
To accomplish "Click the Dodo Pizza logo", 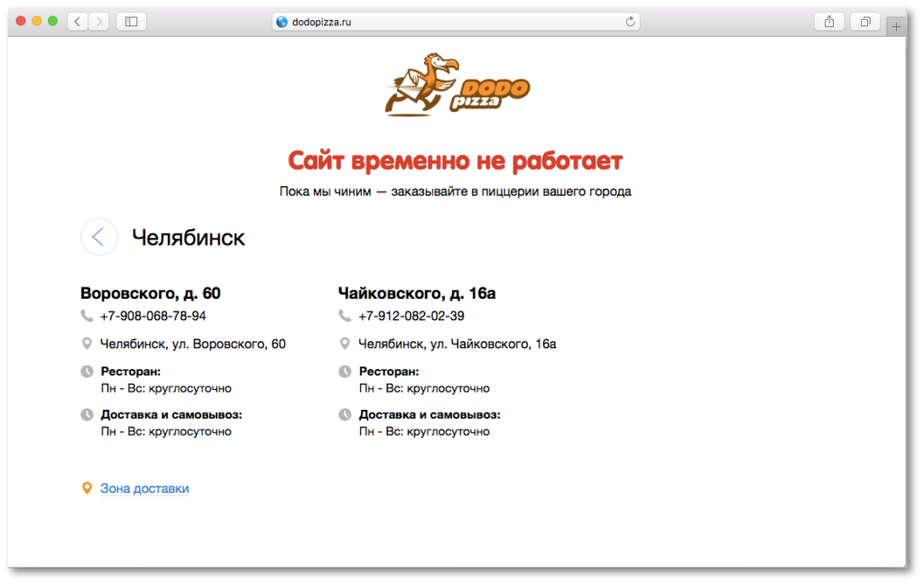I will pos(457,85).
